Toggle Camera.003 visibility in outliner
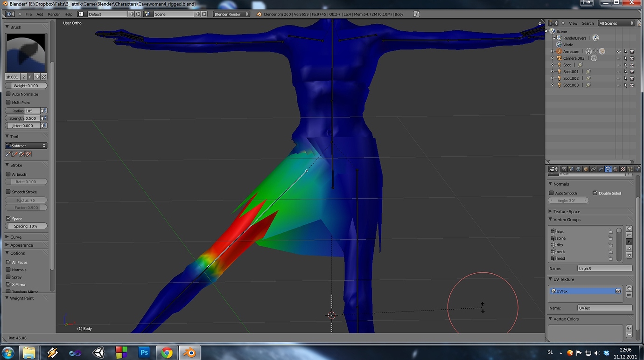644x360 pixels. pyautogui.click(x=619, y=58)
